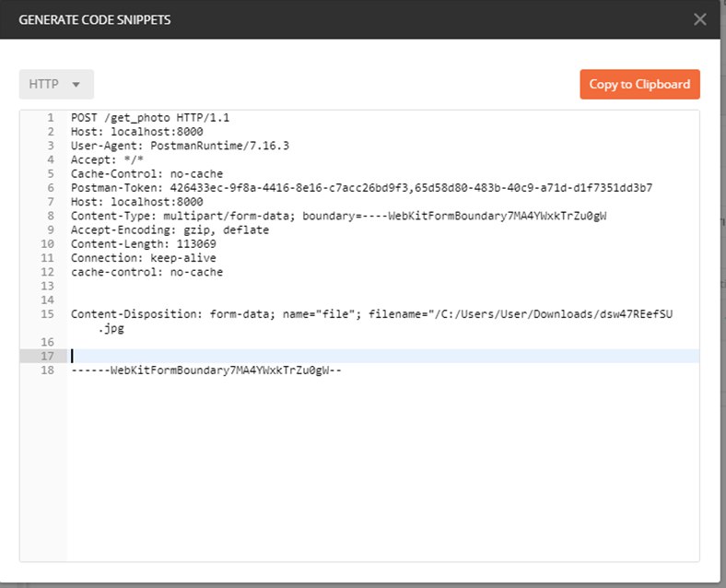Viewport: 726px width, 588px height.
Task: Place cursor on highlighted empty line 17
Action: click(x=383, y=356)
